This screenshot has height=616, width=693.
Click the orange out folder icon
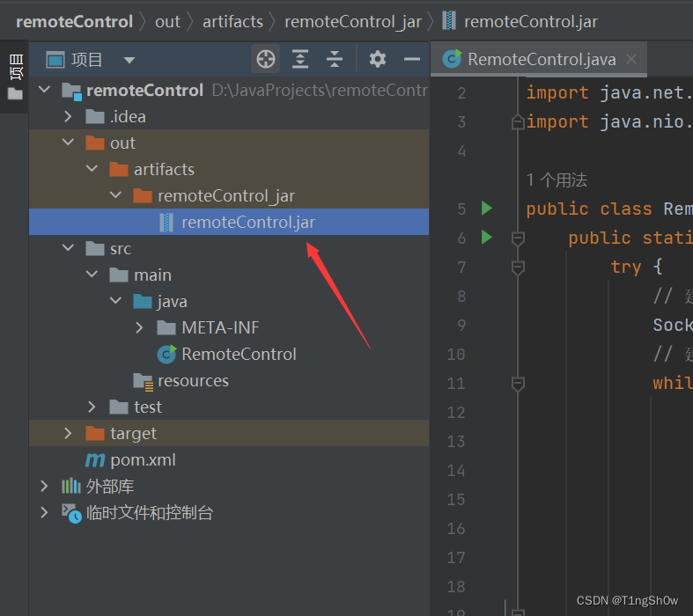[94, 143]
